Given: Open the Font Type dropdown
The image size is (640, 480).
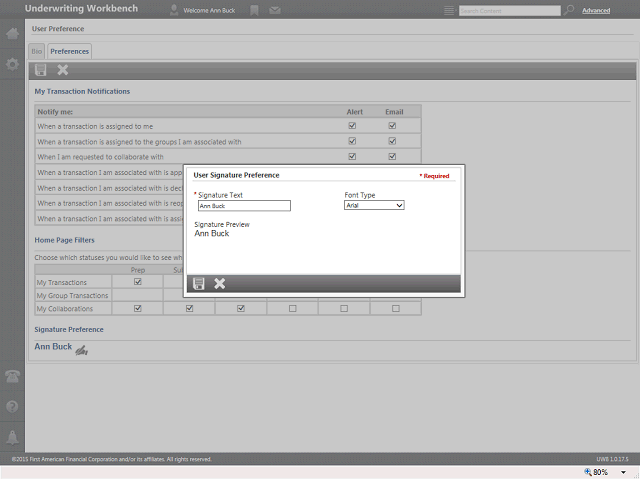Looking at the screenshot, I should (374, 205).
